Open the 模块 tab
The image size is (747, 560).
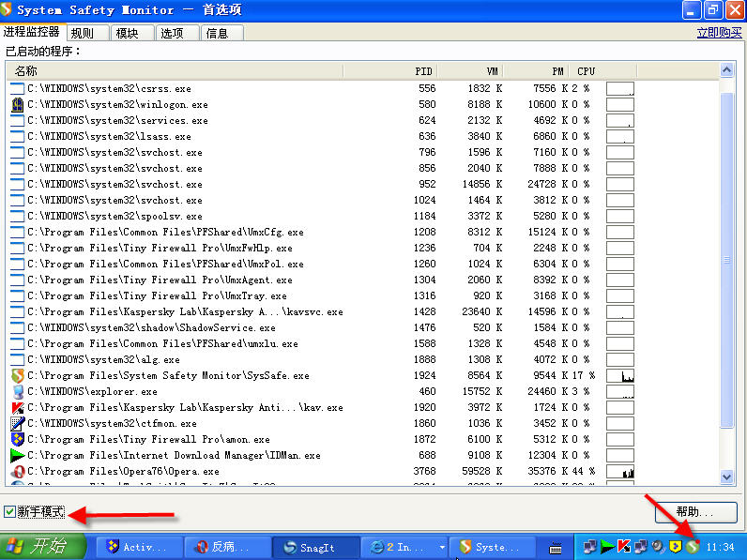[132, 34]
